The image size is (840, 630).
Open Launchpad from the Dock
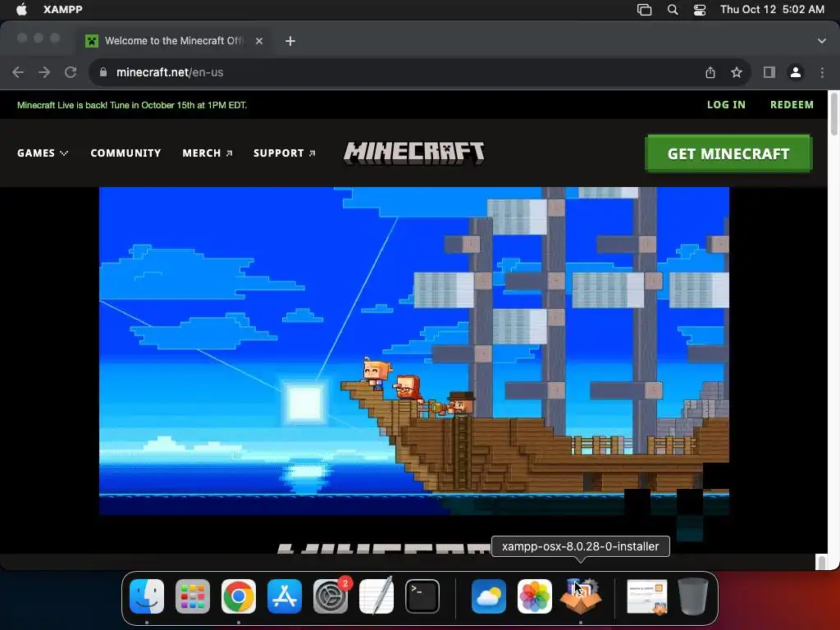tap(193, 596)
